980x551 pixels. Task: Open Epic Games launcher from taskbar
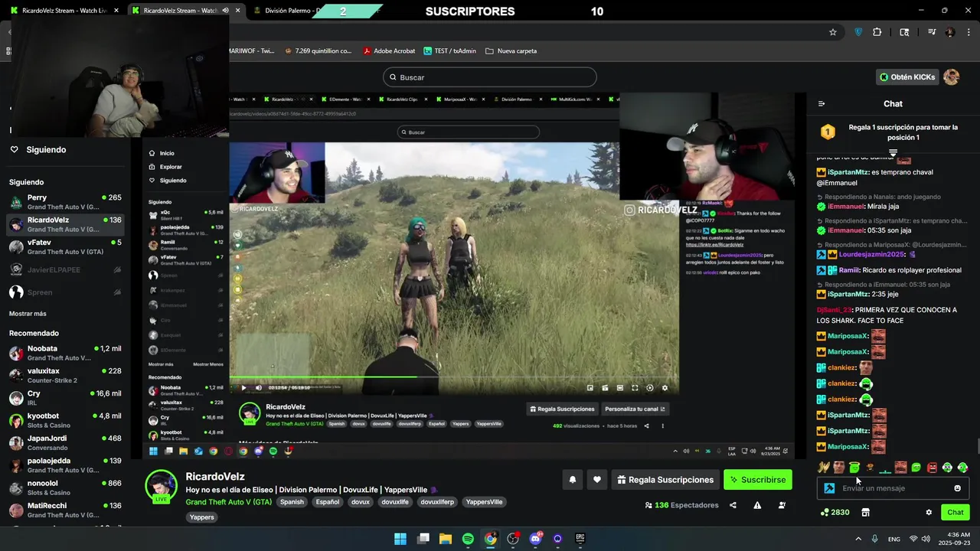(580, 539)
